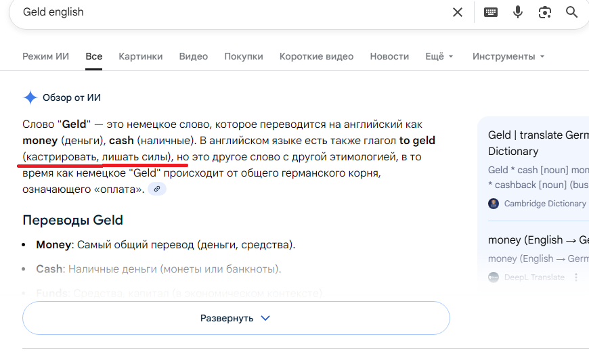Submit search with magnifying glass icon
The image size is (589, 364).
(x=571, y=12)
